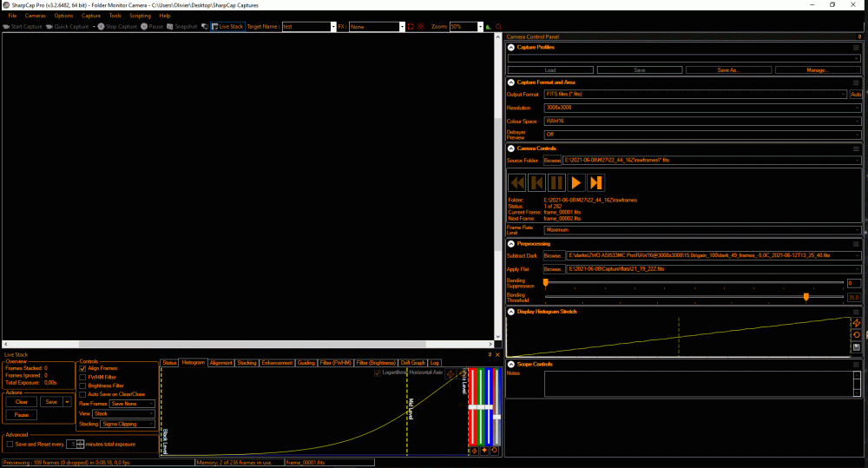Toggle the Align Frames checkbox
Viewport: 868px width, 468px height.
82,368
